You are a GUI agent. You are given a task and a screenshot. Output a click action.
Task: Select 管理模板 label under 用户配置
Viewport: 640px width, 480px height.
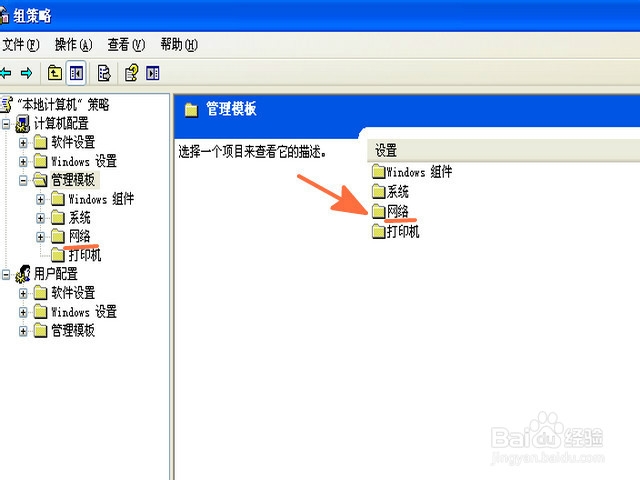coord(73,331)
